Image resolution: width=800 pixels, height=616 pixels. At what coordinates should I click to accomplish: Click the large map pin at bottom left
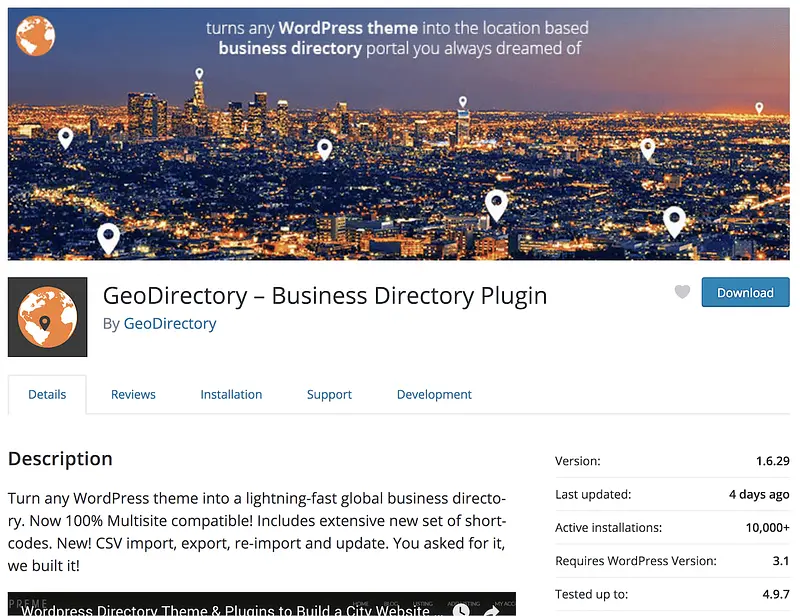click(108, 238)
